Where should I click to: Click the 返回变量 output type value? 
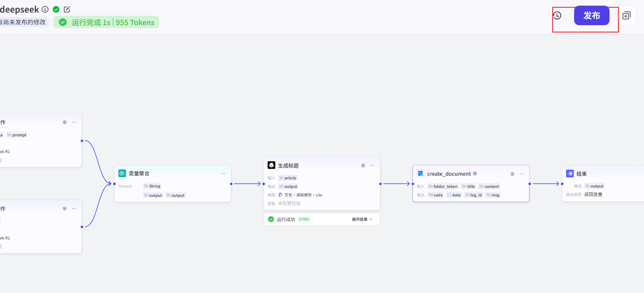[x=593, y=194]
